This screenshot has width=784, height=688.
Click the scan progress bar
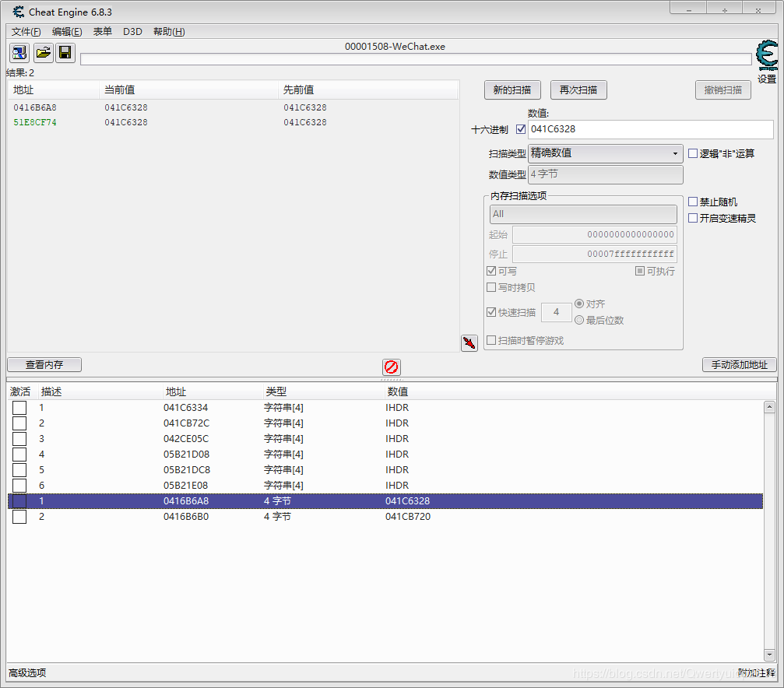coord(416,59)
